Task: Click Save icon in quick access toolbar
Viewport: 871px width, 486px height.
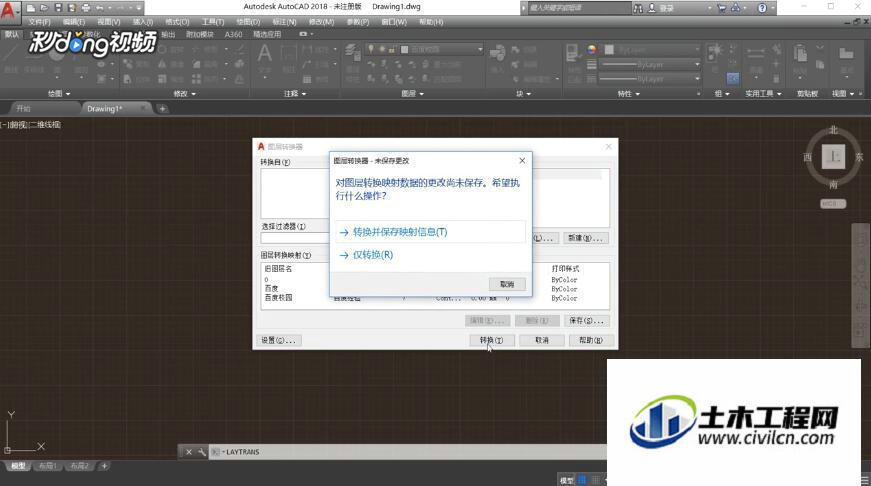Action: 58,8
